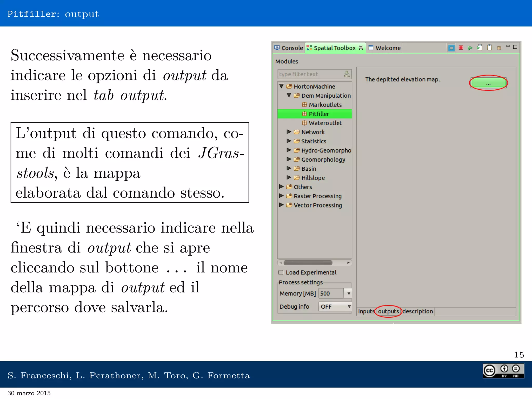Open the description tab
Screen dimensions: 532x399
pyautogui.click(x=418, y=311)
